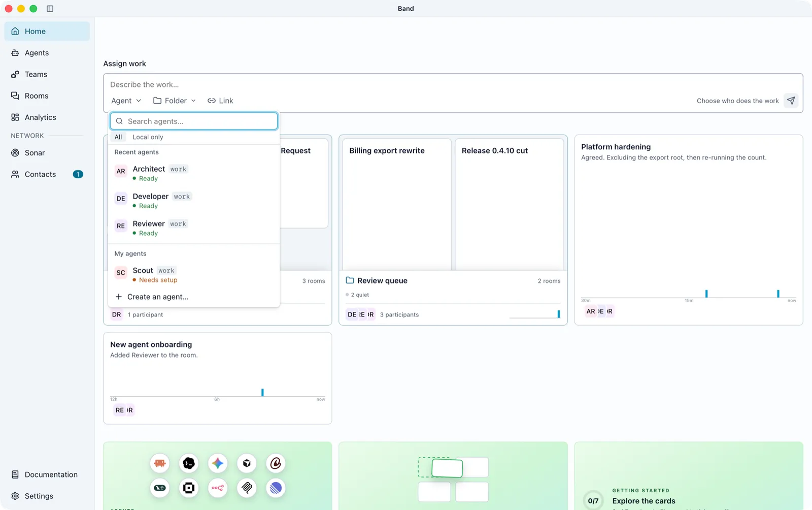The height and width of the screenshot is (510, 812).
Task: Click DE avatar in Review queue participants
Action: 351,315
